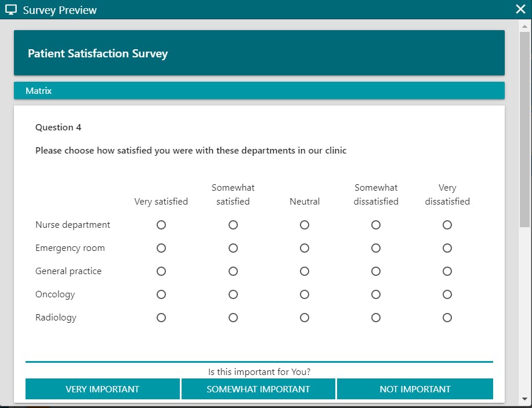This screenshot has height=408, width=532.
Task: Click the vertical scrollbar thumb
Action: 524,129
